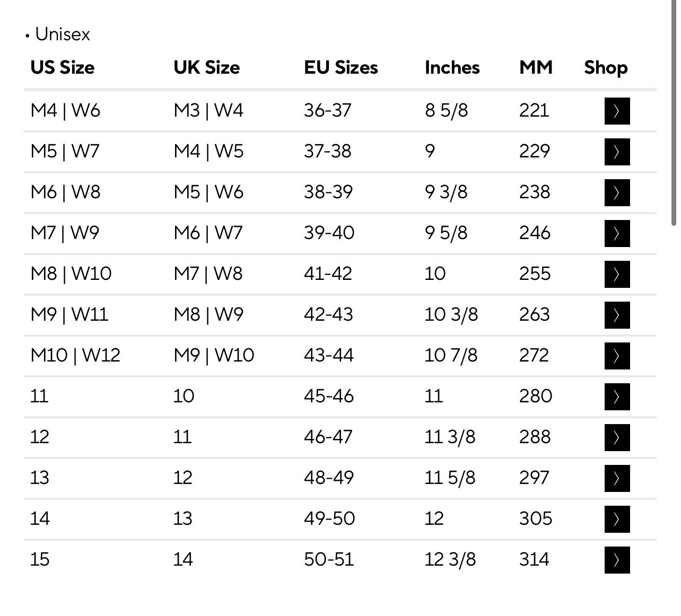The width and height of the screenshot is (681, 616).
Task: Open shop arrow for M5 | W7 row
Action: click(617, 152)
